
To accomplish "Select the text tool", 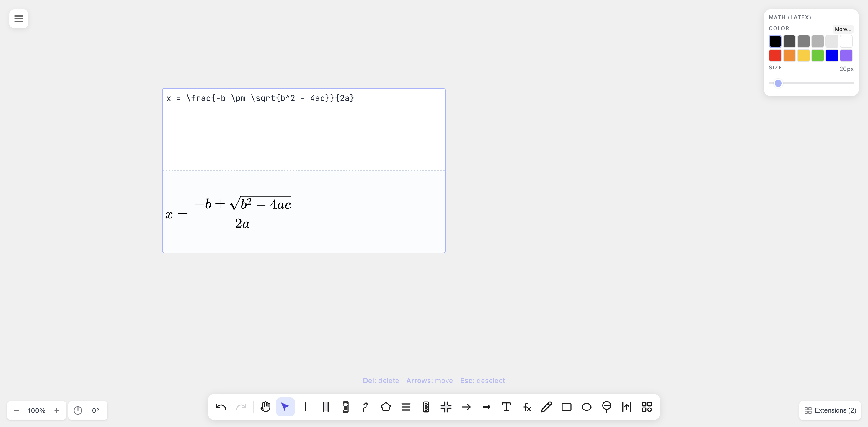I will click(506, 407).
